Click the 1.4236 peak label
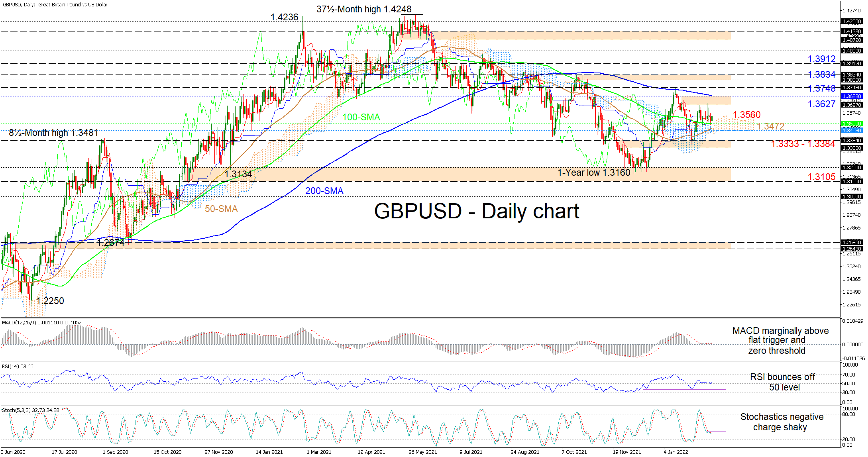Screen dimensions: 868x457 pyautogui.click(x=284, y=17)
